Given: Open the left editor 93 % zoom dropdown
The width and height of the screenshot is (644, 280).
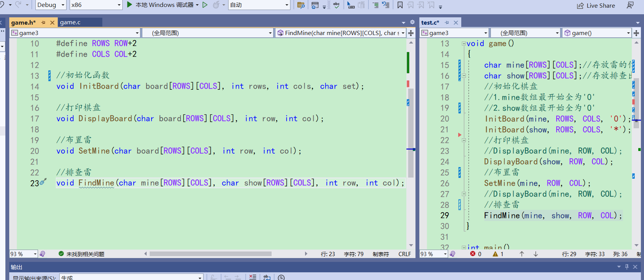Looking at the screenshot, I should [23, 254].
